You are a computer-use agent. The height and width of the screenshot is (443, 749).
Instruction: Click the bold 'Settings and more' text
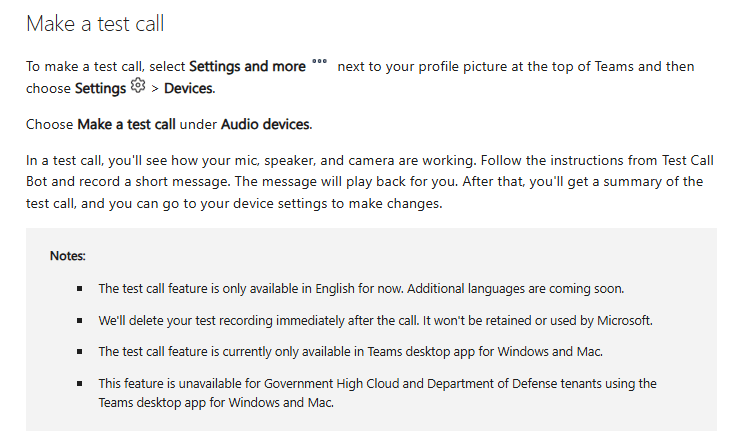pos(247,66)
